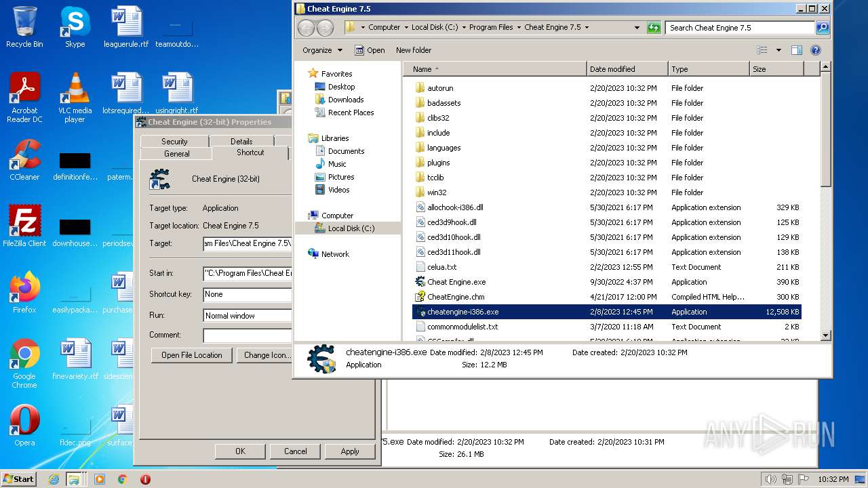
Task: Refresh the Cheat Engine 7.5 folder
Action: pos(654,28)
